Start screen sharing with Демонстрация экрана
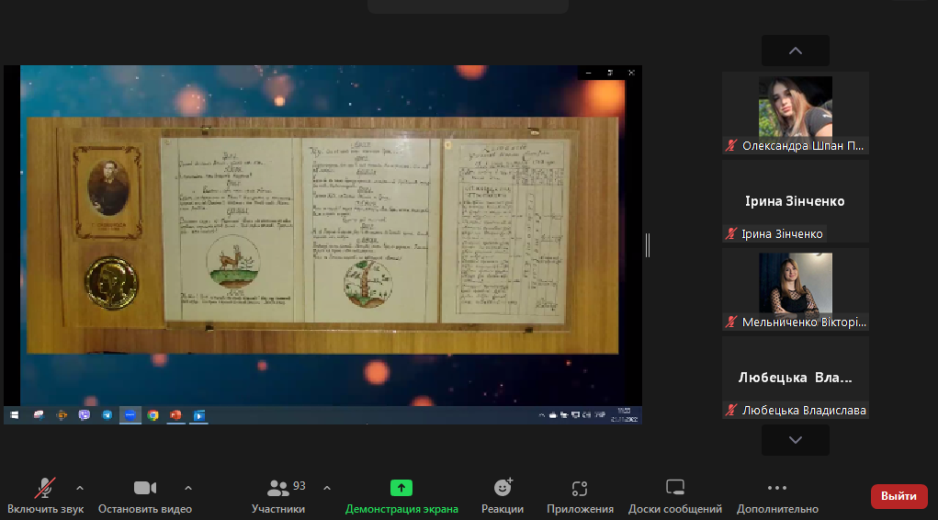The image size is (938, 520). coord(401,495)
